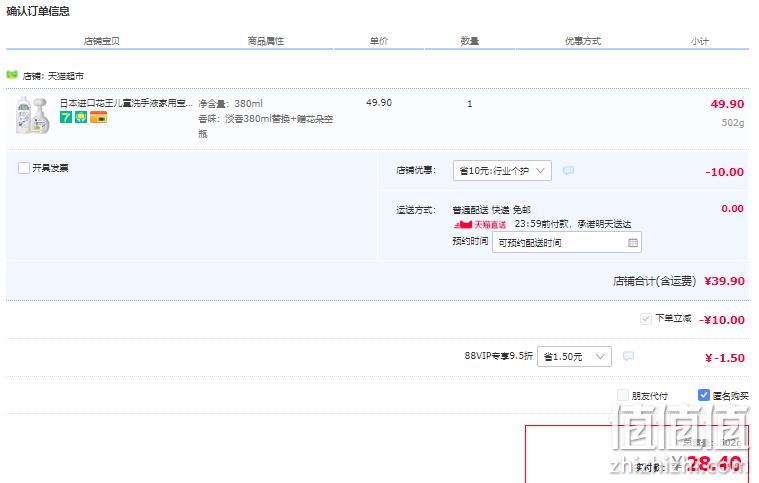Screen dimensions: 759x483
Task: Click the 店铺: 天猫超市 store name
Action: (53, 76)
